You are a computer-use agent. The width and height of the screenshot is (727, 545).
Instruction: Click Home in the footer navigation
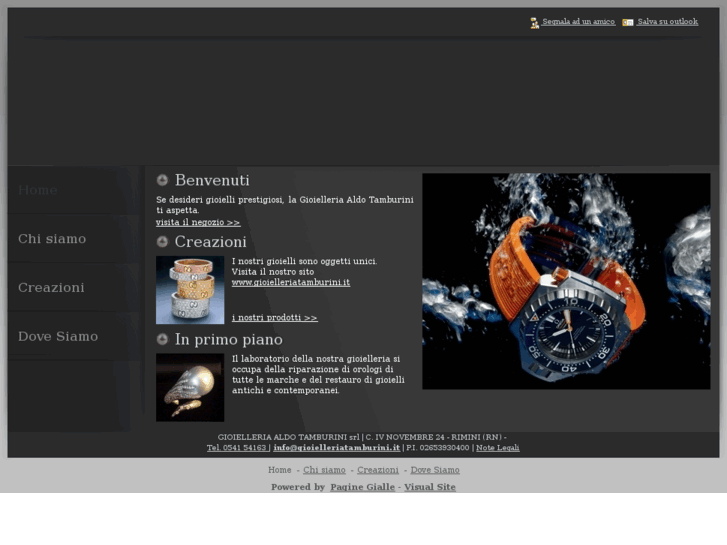point(280,470)
